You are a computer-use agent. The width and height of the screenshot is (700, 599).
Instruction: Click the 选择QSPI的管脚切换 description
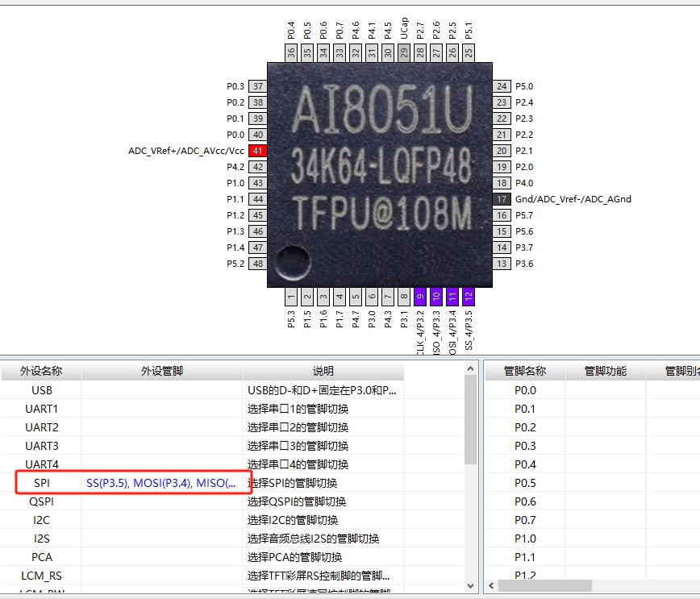click(297, 501)
